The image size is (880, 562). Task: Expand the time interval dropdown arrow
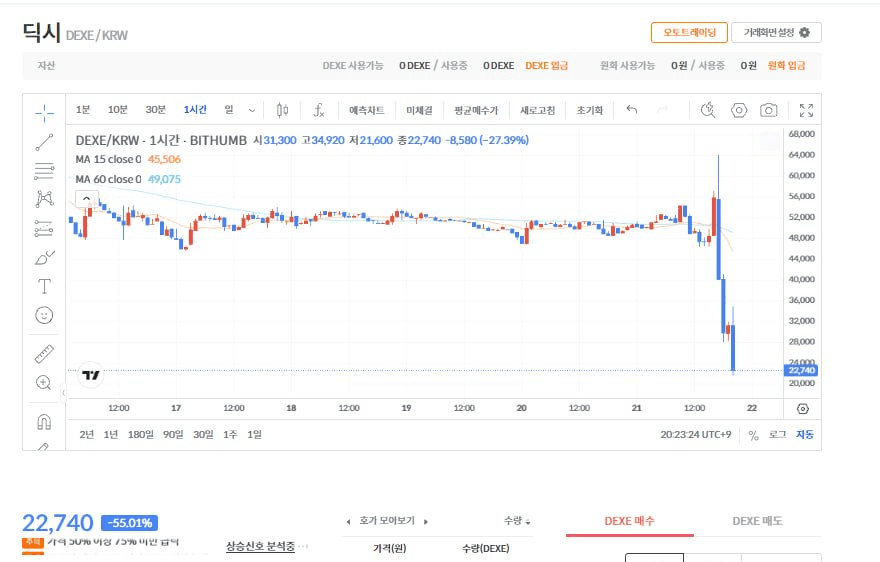click(252, 110)
